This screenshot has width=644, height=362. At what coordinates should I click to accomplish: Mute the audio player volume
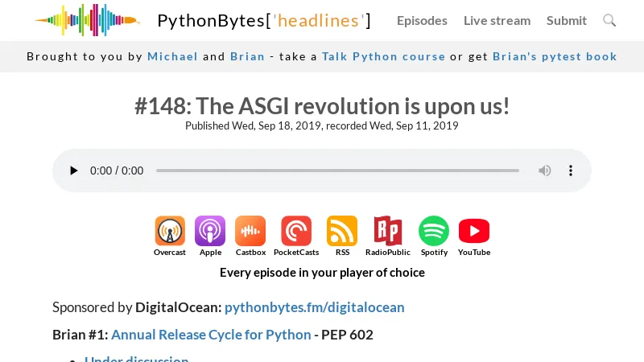point(545,171)
